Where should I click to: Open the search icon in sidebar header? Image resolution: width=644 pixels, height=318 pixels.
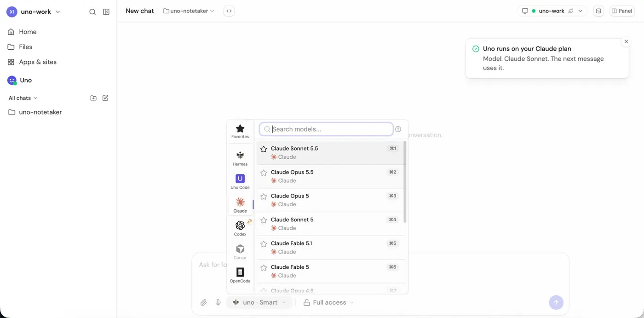pyautogui.click(x=92, y=12)
